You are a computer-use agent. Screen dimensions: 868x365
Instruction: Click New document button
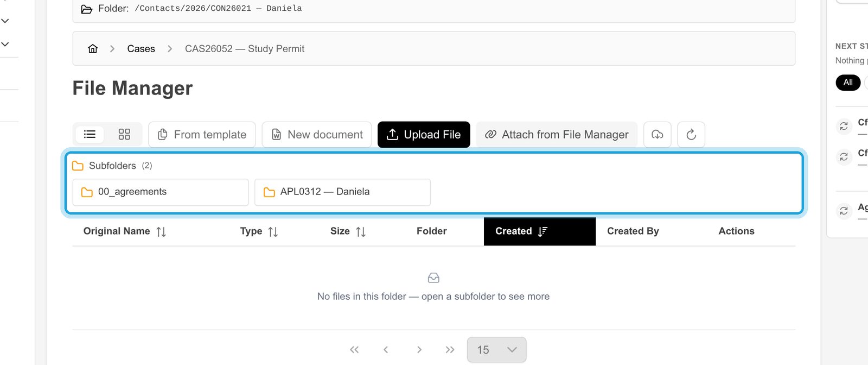[x=317, y=135]
